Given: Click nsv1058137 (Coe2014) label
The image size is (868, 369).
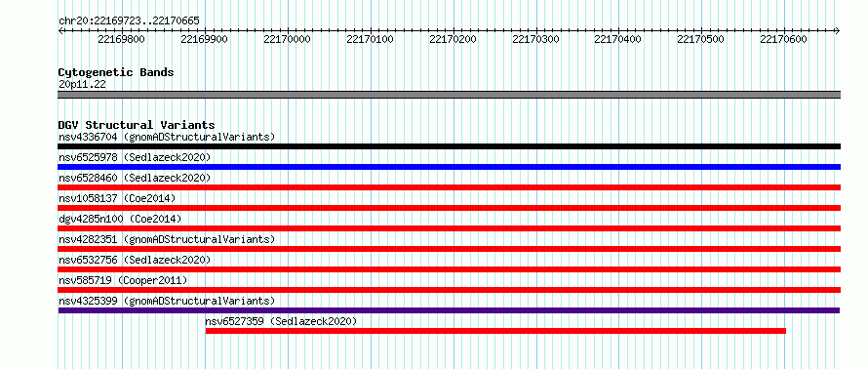Looking at the screenshot, I should coord(117,198).
